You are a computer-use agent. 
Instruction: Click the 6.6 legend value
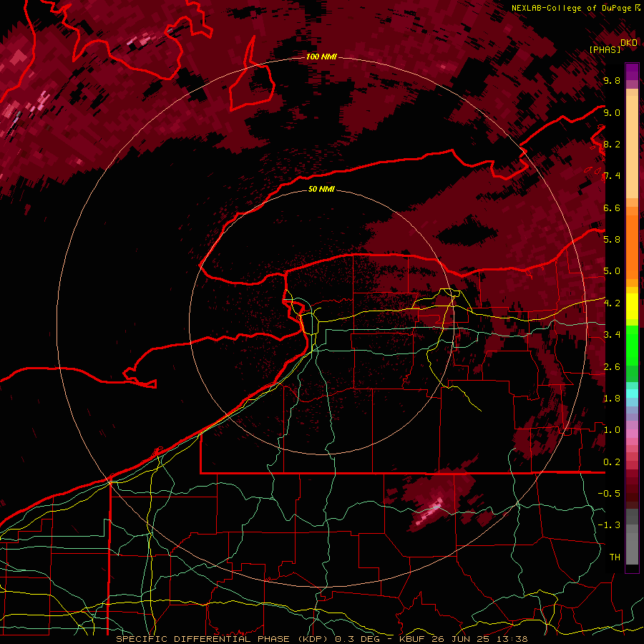(612, 208)
